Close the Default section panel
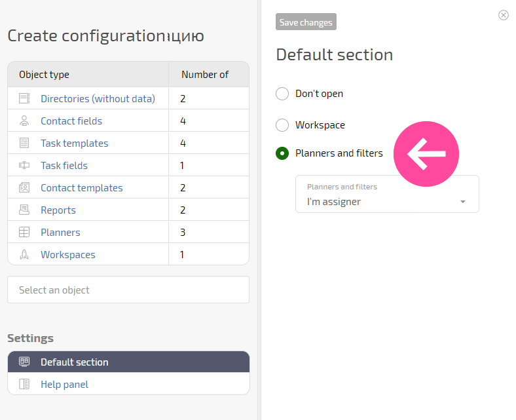516x420 pixels. [x=503, y=15]
